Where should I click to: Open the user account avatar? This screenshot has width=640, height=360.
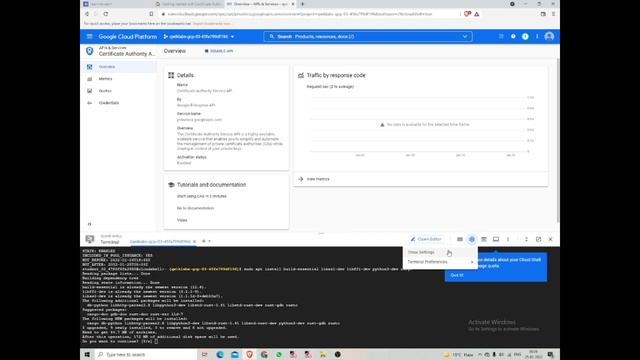(549, 36)
